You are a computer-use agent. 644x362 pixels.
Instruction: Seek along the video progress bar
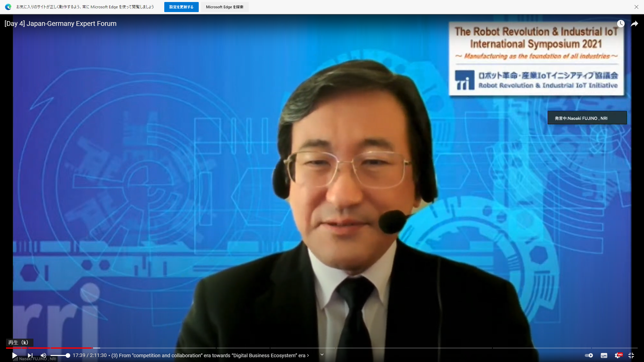(322, 348)
